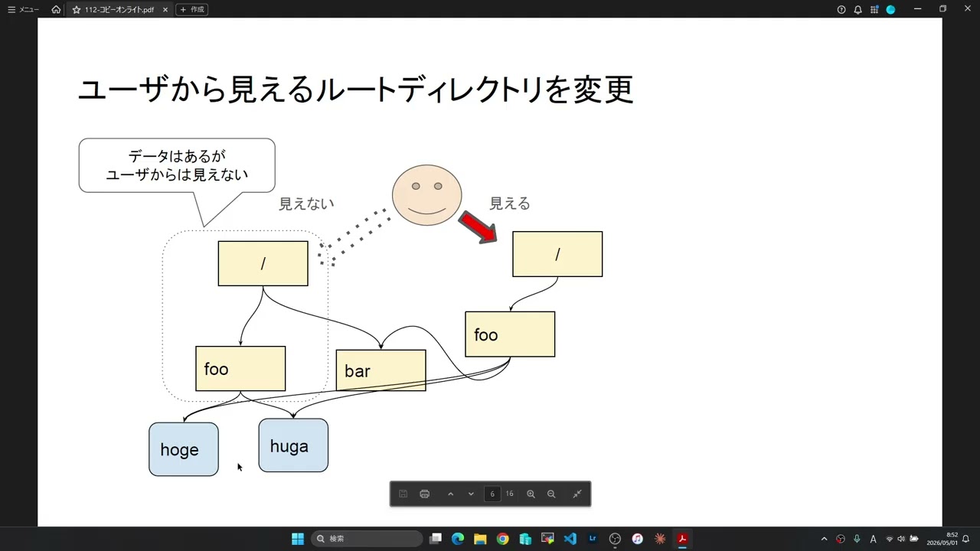This screenshot has width=980, height=551.
Task: Toggle the IME input mode A
Action: coord(873,539)
